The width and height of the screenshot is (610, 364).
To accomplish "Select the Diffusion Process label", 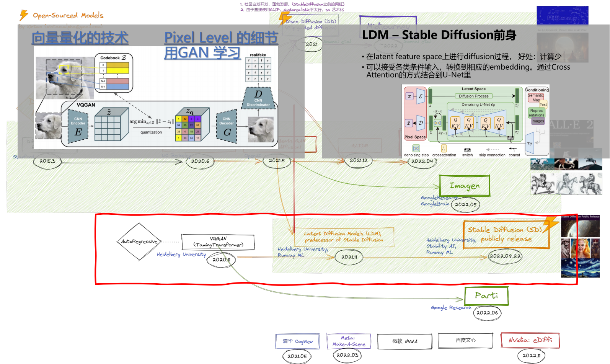I will click(x=474, y=96).
